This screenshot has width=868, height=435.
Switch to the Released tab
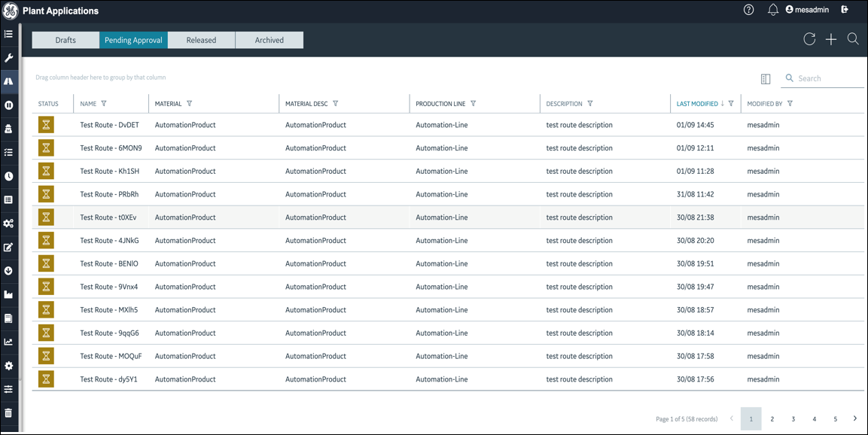[x=202, y=40]
